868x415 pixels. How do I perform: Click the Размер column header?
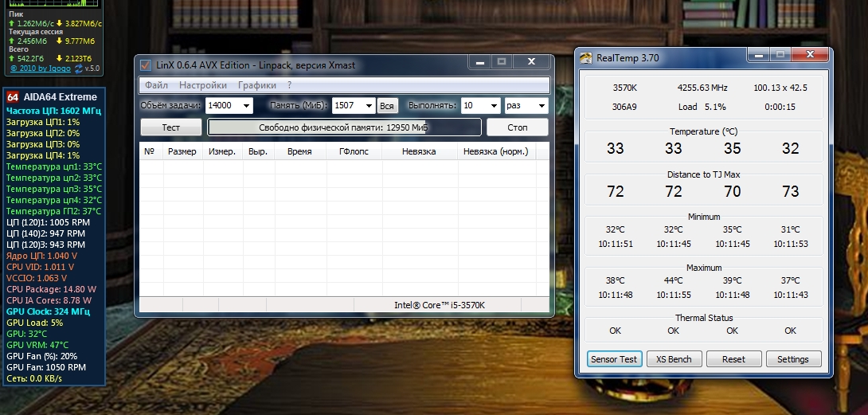point(182,151)
